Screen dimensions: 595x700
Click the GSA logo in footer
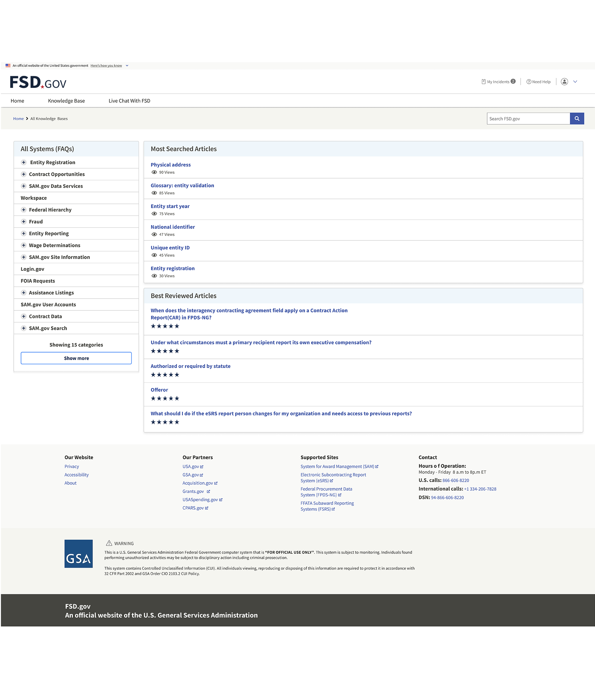click(78, 553)
